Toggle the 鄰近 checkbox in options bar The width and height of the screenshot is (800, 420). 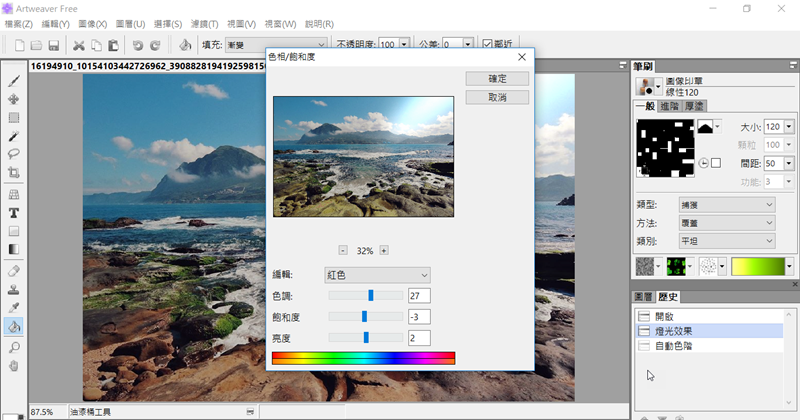[487, 45]
